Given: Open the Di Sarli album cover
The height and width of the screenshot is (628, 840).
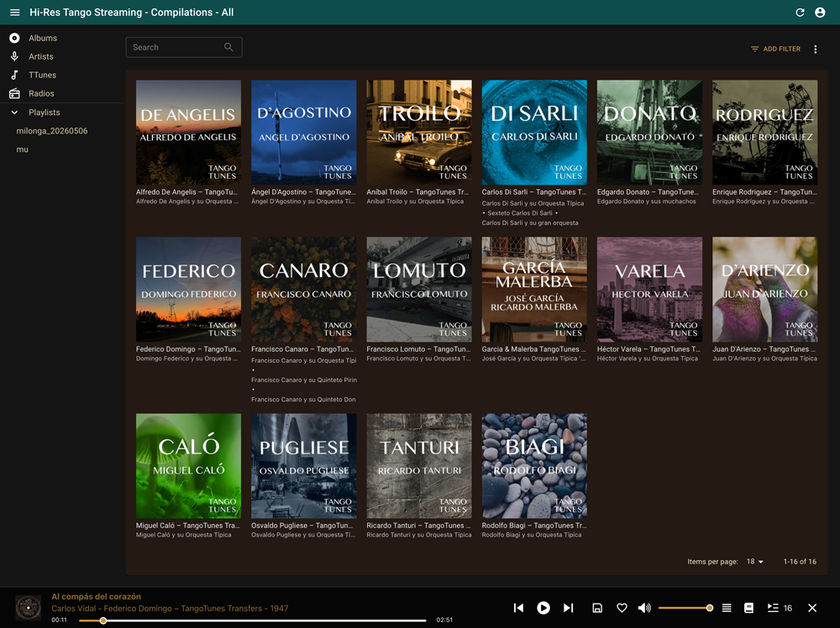Looking at the screenshot, I should 534,133.
